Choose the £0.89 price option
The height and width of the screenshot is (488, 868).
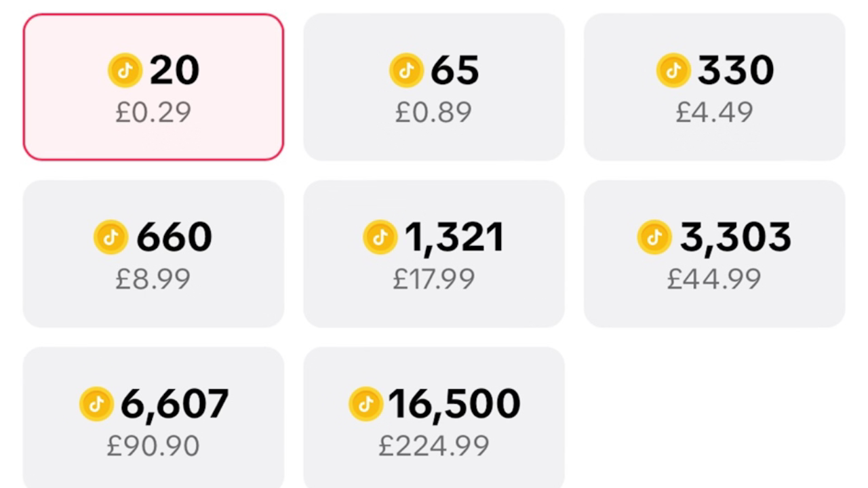[434, 113]
